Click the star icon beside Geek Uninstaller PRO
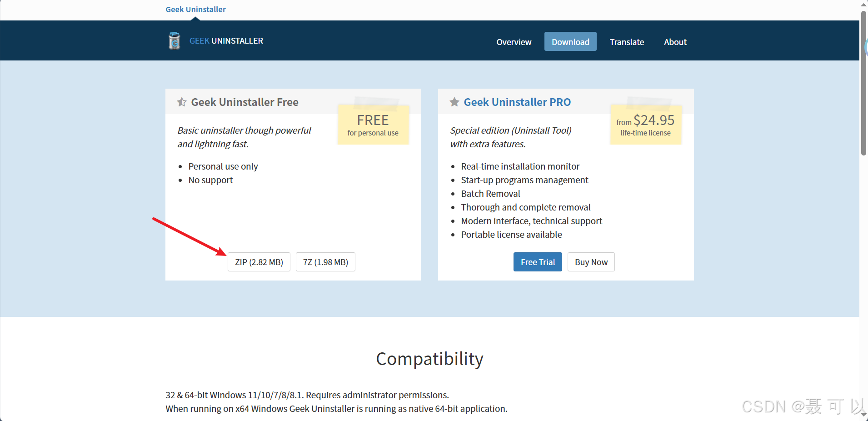This screenshot has height=421, width=868. pos(454,102)
